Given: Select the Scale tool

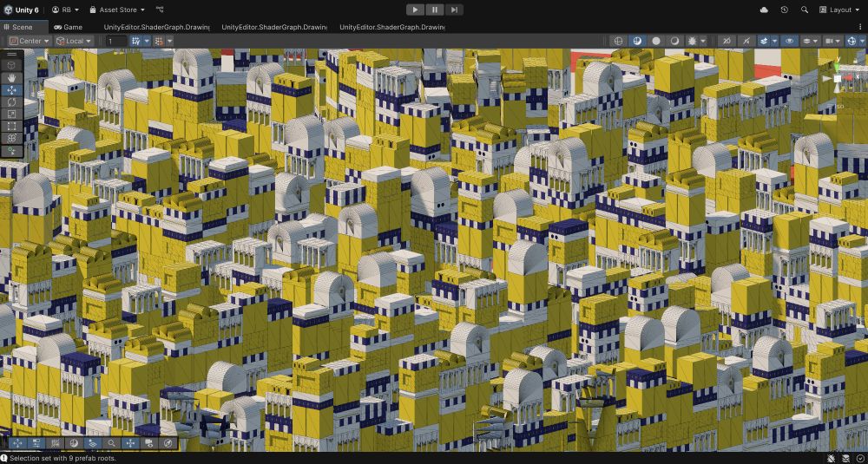Looking at the screenshot, I should 11,114.
